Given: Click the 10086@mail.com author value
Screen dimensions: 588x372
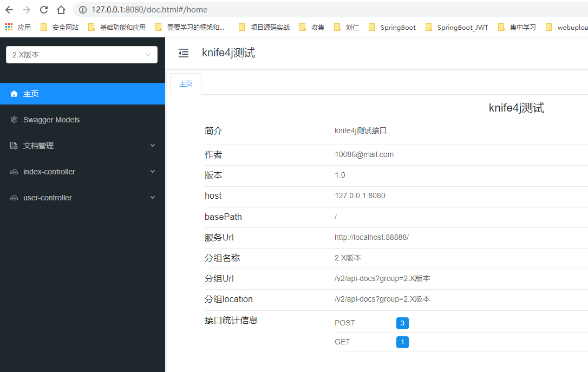Looking at the screenshot, I should click(364, 154).
